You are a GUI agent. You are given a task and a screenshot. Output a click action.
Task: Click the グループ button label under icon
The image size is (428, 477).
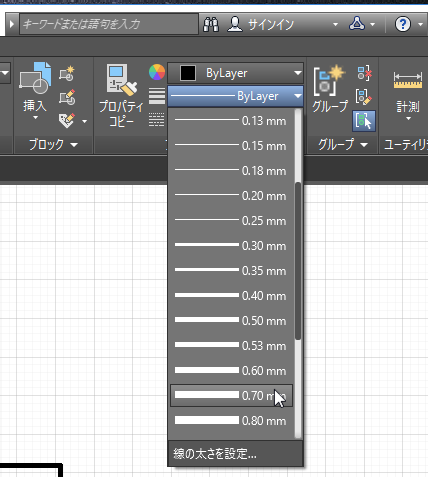(x=330, y=106)
